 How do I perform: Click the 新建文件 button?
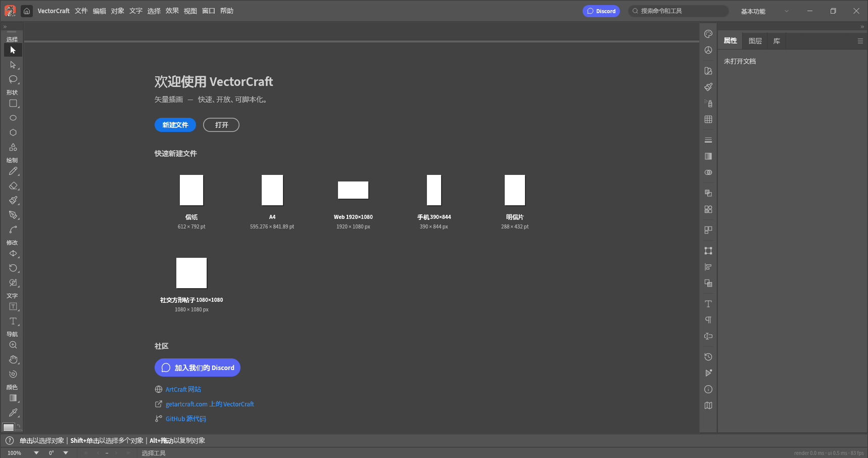[x=175, y=125]
